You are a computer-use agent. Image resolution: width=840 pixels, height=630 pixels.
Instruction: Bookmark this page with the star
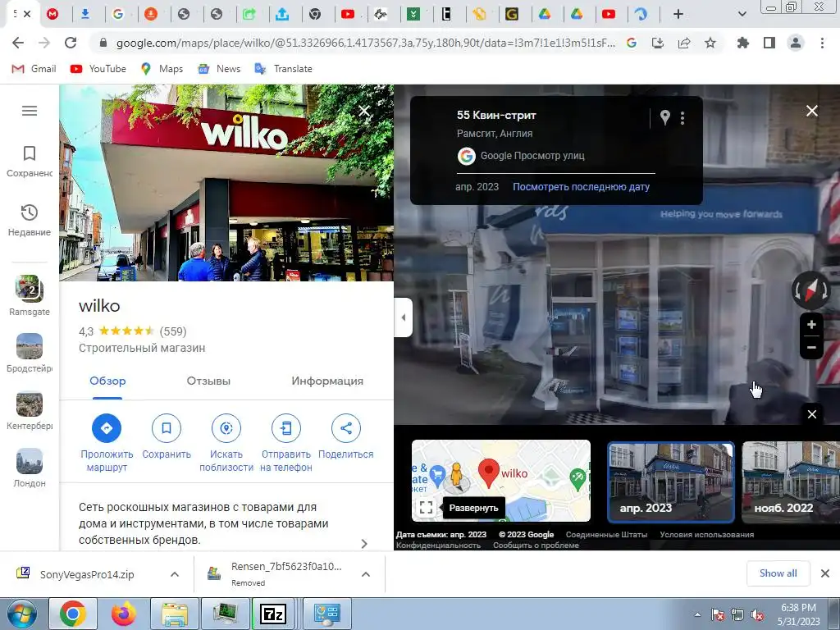click(x=710, y=43)
